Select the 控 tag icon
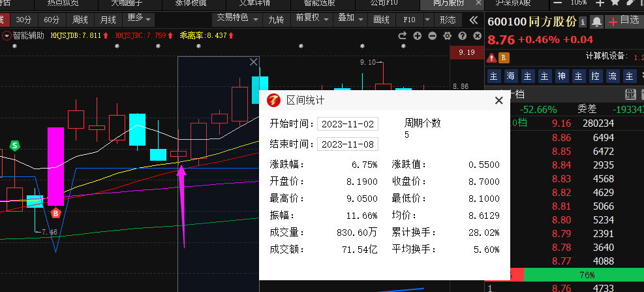The image size is (644, 292). (x=595, y=76)
